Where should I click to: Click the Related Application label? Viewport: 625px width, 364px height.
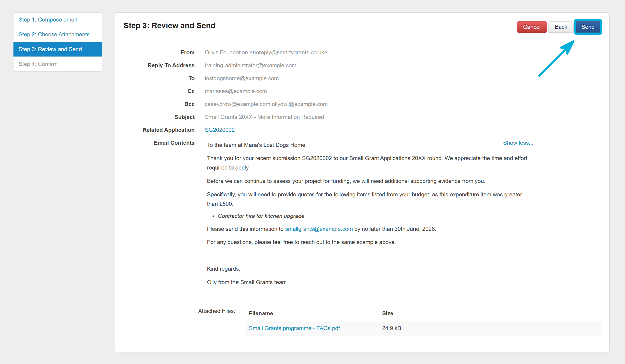(168, 130)
